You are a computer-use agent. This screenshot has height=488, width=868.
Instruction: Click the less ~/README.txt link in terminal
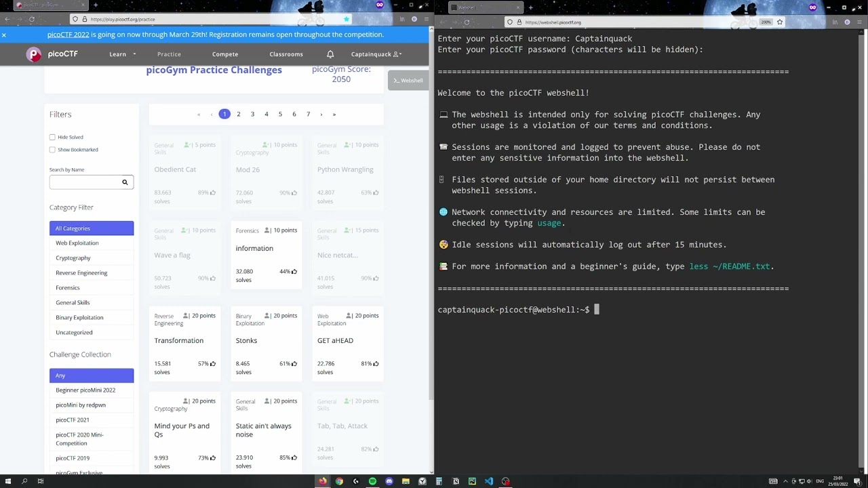pos(730,266)
